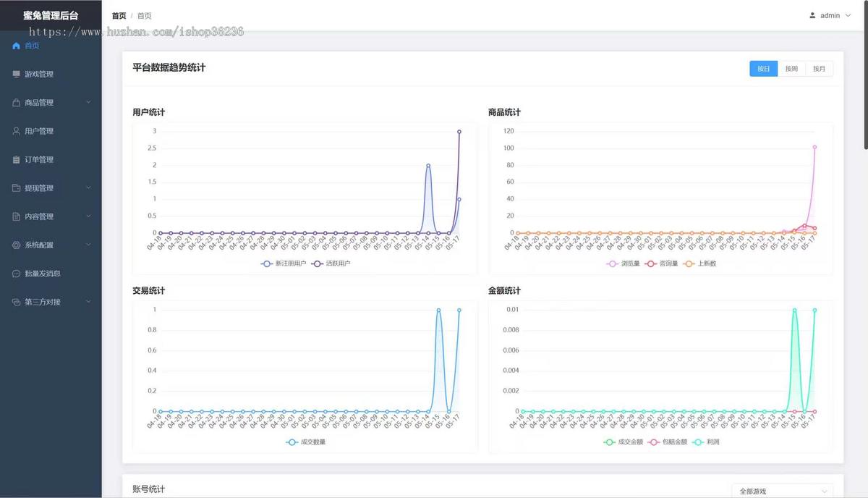Click the 蜜兔管理后台 title logo
Viewport: 868px width, 498px height.
pyautogui.click(x=51, y=15)
